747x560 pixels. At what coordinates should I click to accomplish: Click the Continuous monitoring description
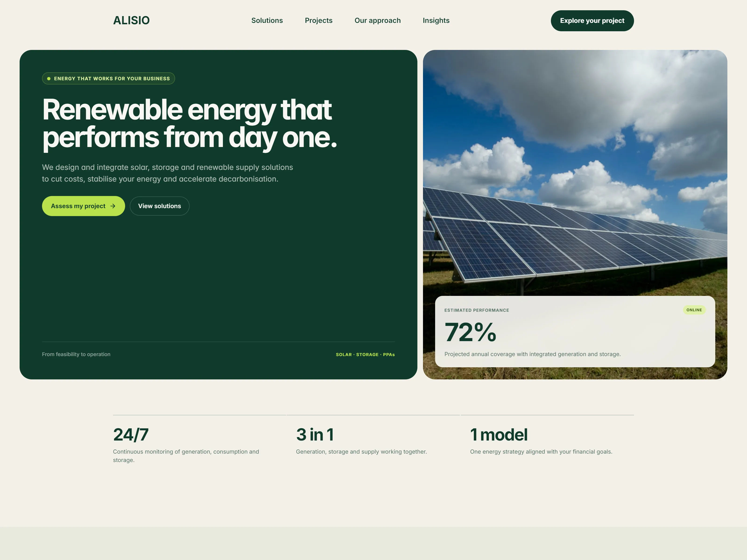coord(186,456)
